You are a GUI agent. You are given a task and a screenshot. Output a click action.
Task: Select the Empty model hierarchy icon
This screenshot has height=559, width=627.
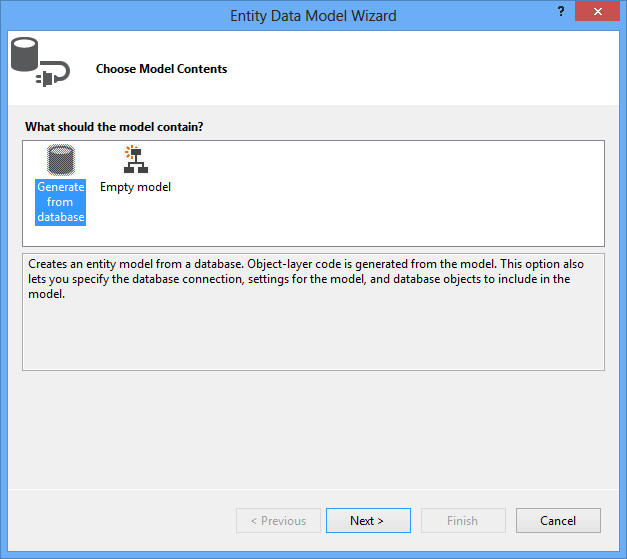(x=136, y=160)
